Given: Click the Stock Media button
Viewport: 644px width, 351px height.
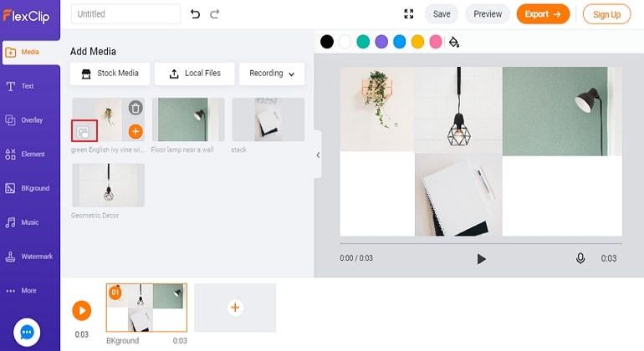Looking at the screenshot, I should 110,74.
